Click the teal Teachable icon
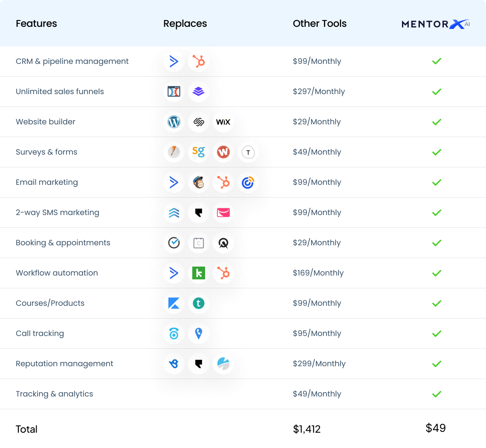 199,303
